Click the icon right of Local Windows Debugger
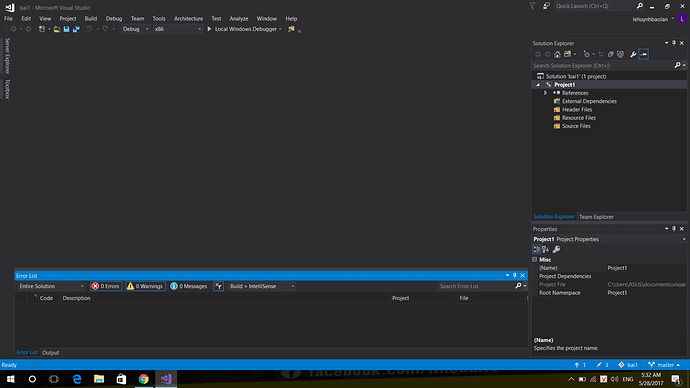The width and height of the screenshot is (690, 388). (291, 29)
